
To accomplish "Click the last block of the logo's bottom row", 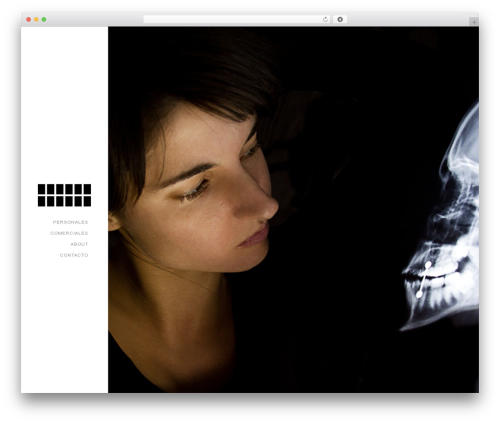I will 87,201.
